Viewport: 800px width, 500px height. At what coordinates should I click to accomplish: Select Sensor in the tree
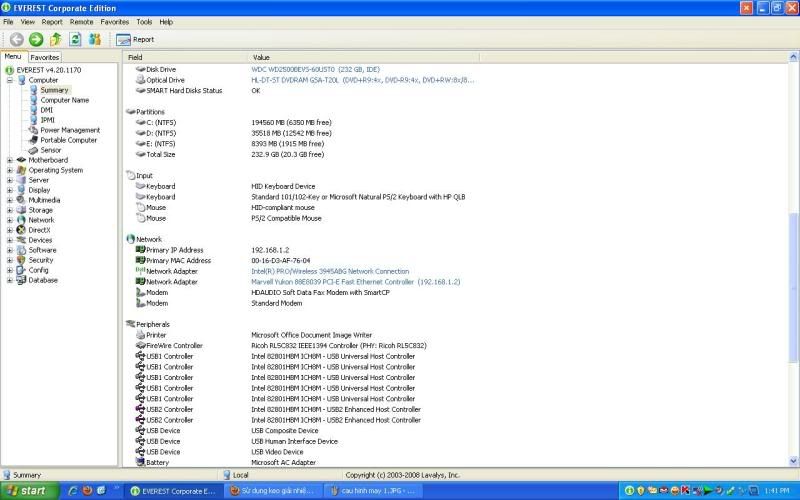(51, 150)
